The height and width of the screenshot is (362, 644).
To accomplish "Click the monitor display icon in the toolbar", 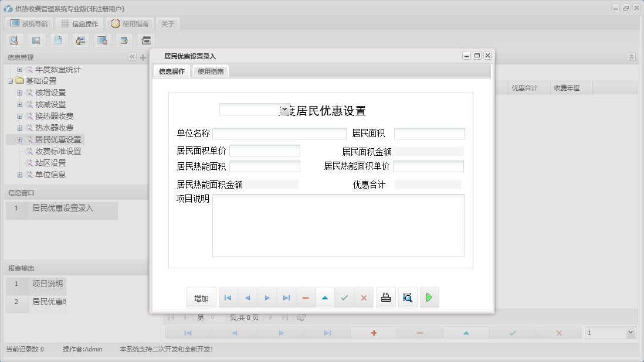I will click(x=103, y=40).
